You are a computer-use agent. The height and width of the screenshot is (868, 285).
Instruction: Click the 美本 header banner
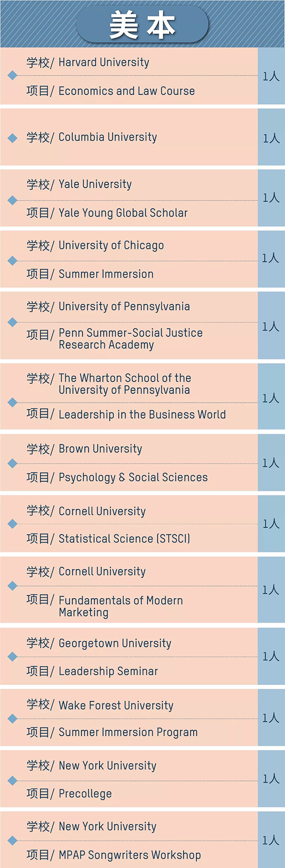[142, 25]
